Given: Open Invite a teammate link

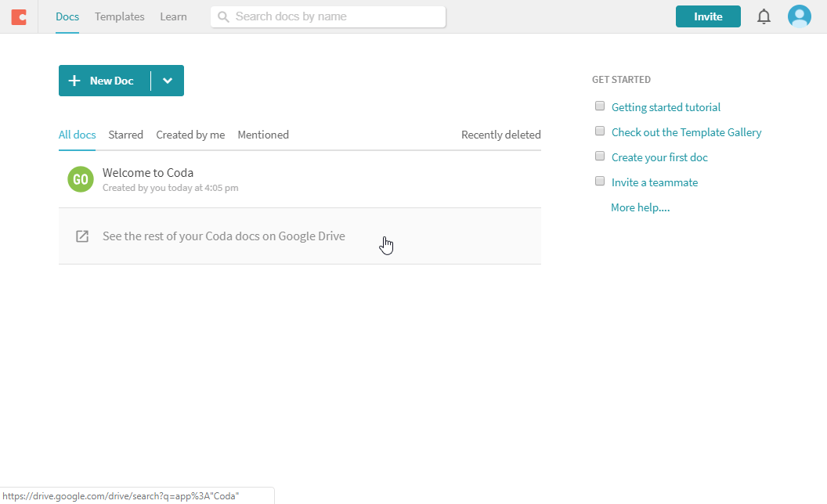Looking at the screenshot, I should click(x=655, y=182).
